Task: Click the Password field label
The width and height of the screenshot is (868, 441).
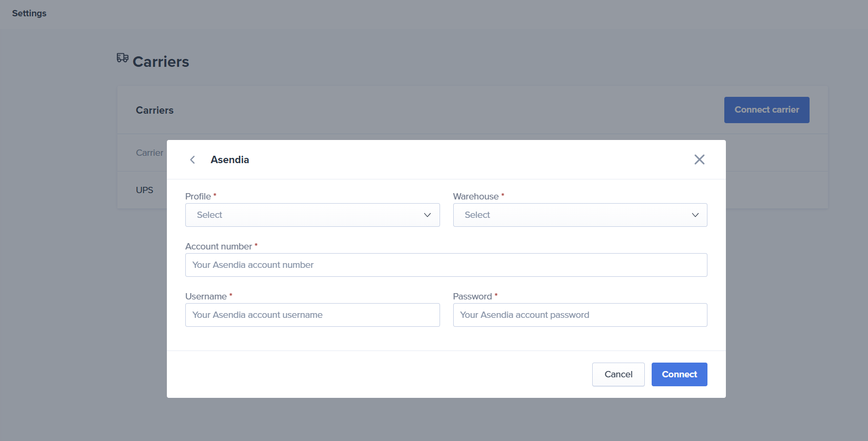Action: click(472, 296)
